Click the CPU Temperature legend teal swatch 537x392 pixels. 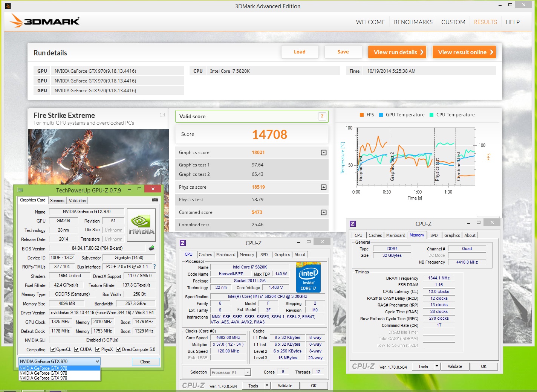coord(431,115)
